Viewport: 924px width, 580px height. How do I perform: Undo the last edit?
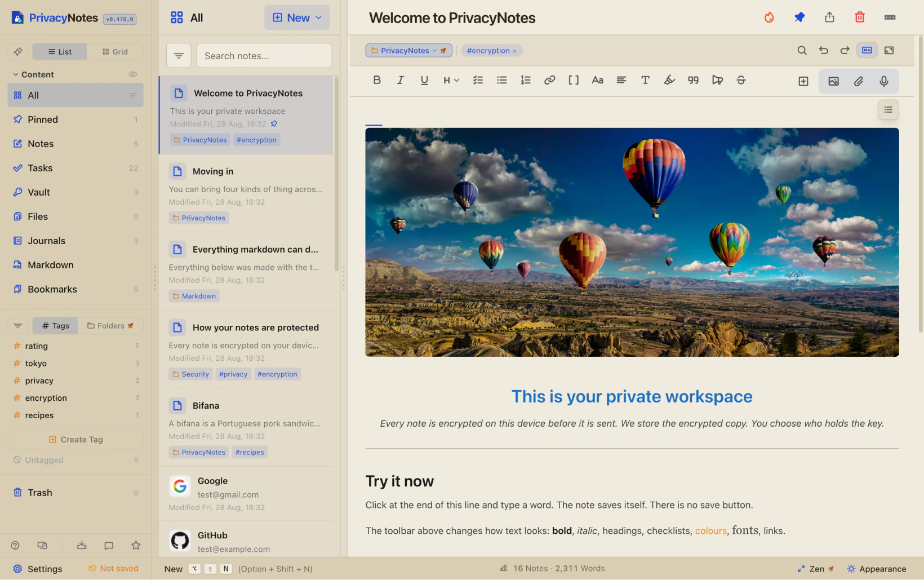point(823,50)
